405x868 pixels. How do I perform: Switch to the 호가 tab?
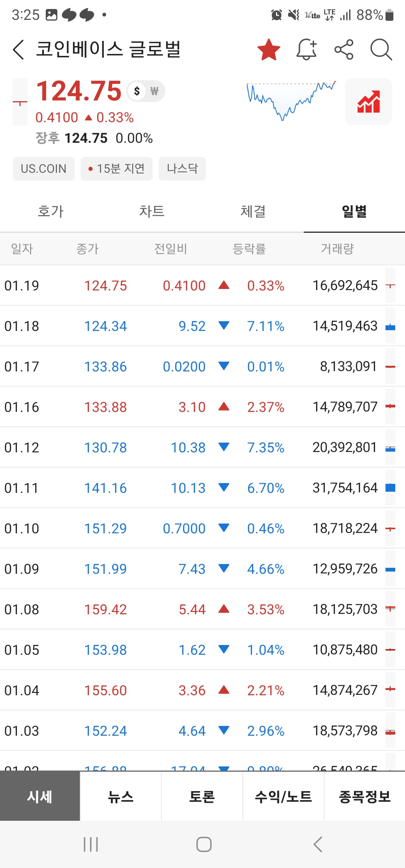pos(51,211)
